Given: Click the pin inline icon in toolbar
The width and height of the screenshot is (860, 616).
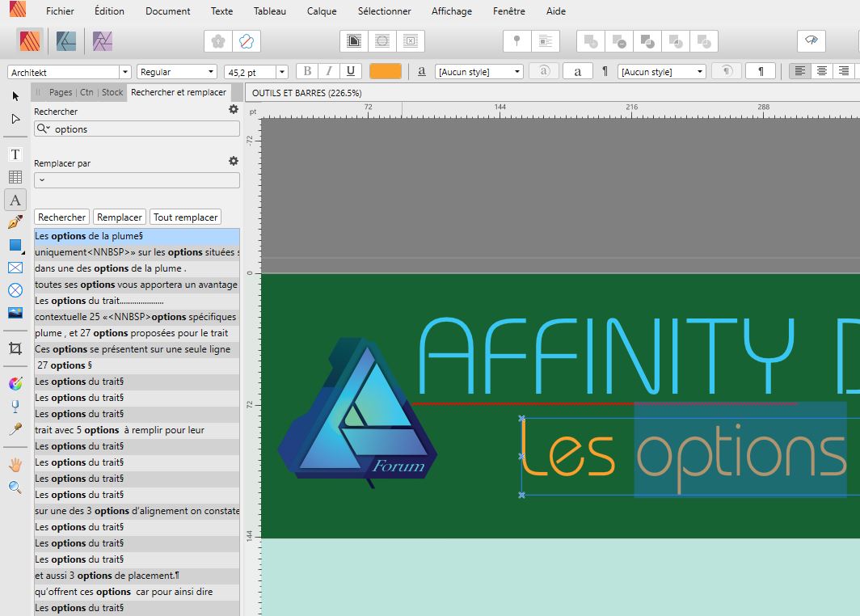Looking at the screenshot, I should coord(516,41).
